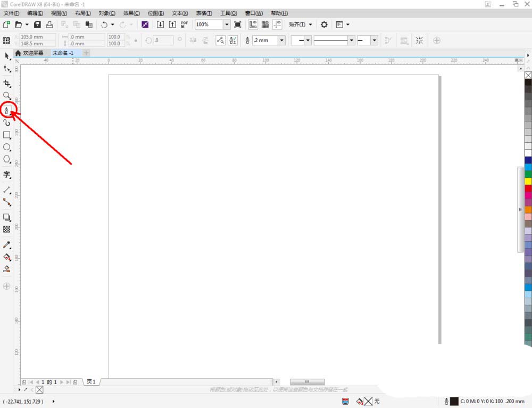The image size is (532, 408).
Task: Toggle the Show Guidelines button
Action: 278,25
